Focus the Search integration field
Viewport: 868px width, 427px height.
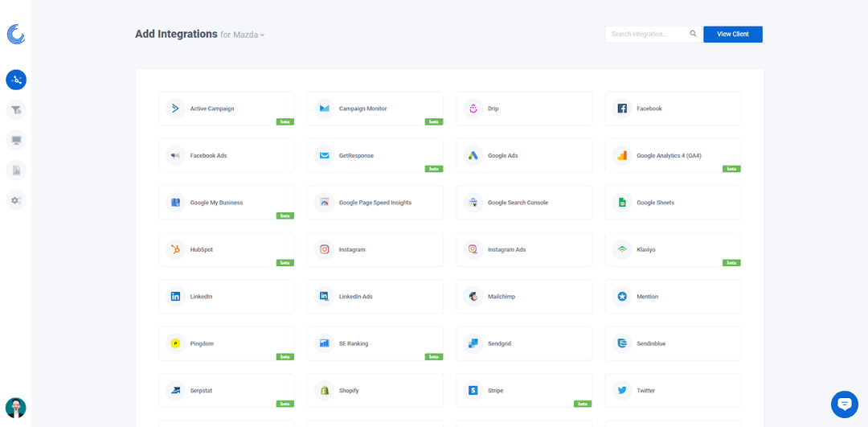tap(653, 35)
